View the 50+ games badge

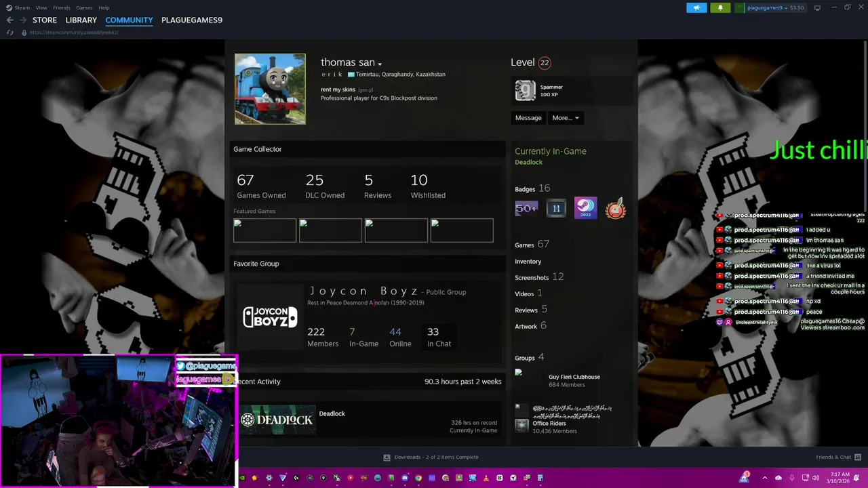click(x=526, y=209)
